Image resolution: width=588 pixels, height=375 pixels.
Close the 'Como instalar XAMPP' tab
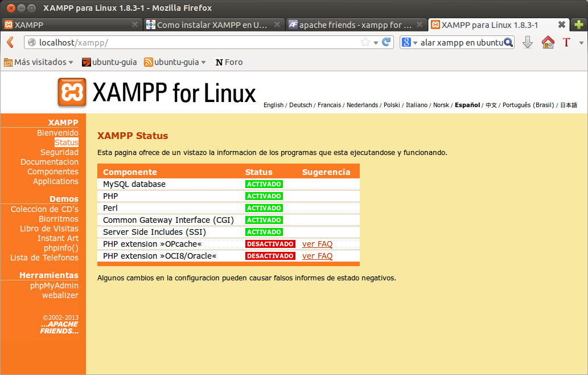[x=277, y=25]
